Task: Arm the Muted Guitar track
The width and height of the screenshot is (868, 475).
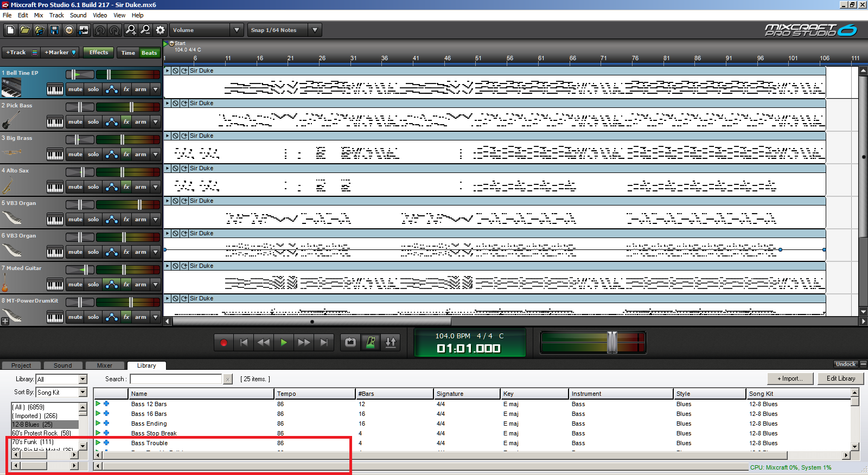Action: coord(141,285)
